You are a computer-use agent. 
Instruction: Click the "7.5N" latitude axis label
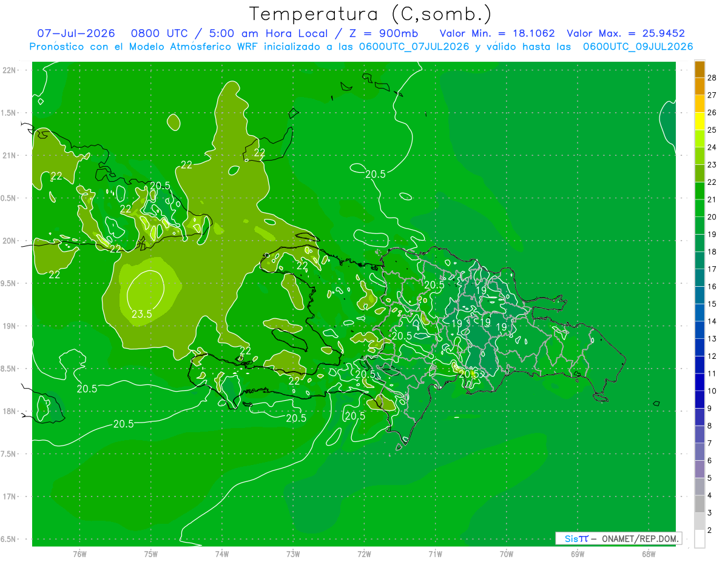pos(9,454)
